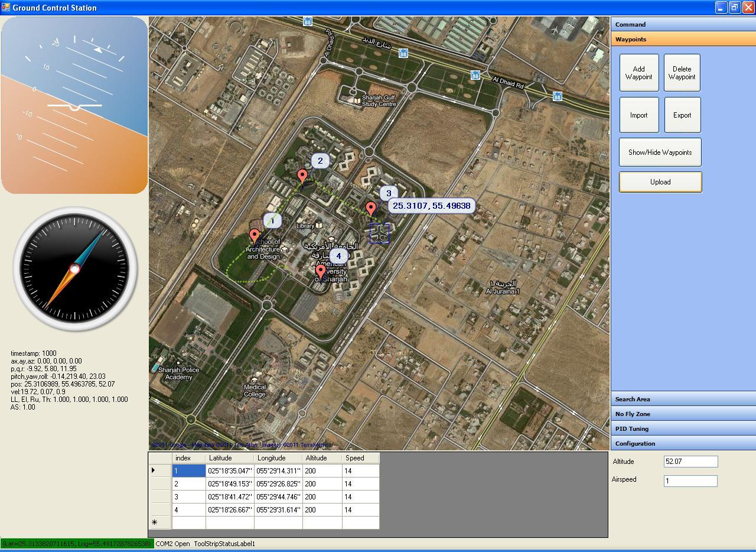Sort table by Latitude column header

[230, 458]
